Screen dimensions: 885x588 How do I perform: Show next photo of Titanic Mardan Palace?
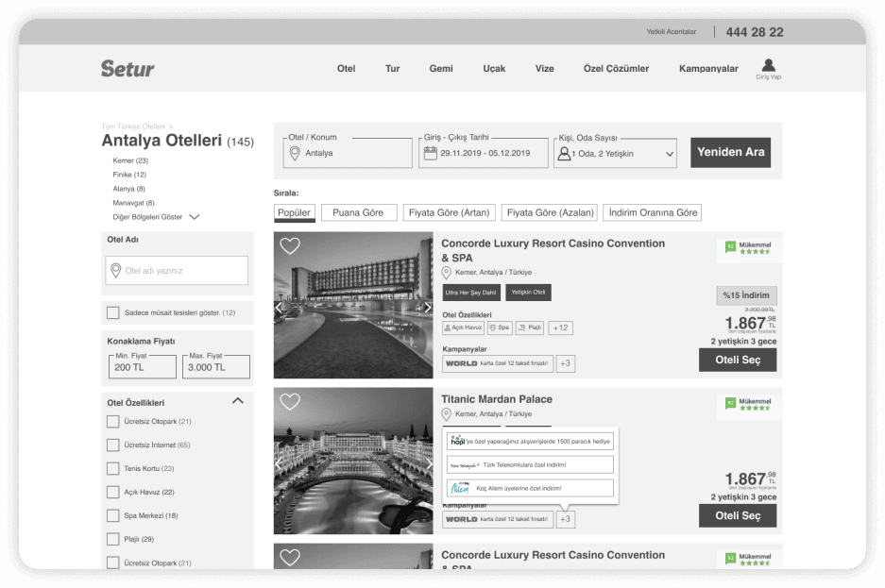click(429, 463)
